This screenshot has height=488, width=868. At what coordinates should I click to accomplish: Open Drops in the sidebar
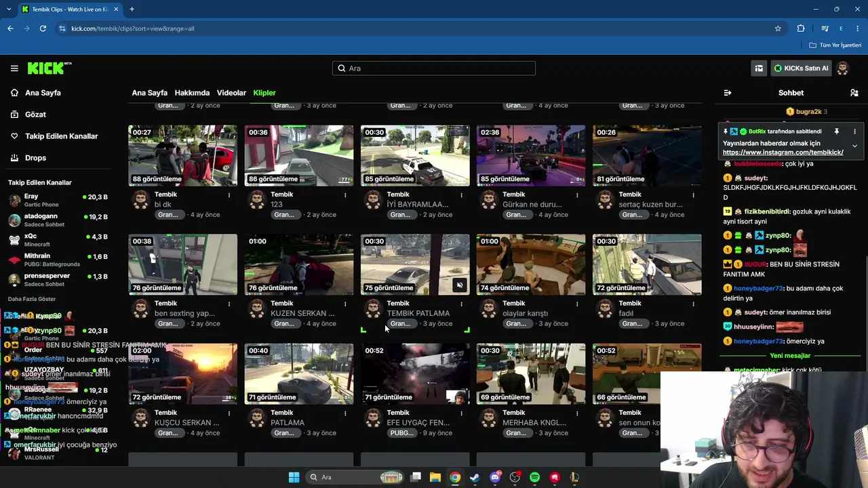pyautogui.click(x=35, y=158)
